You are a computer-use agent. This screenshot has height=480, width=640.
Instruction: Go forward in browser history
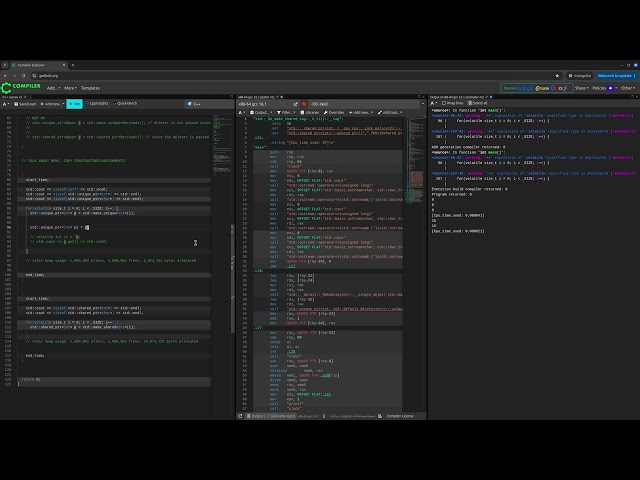(x=14, y=76)
